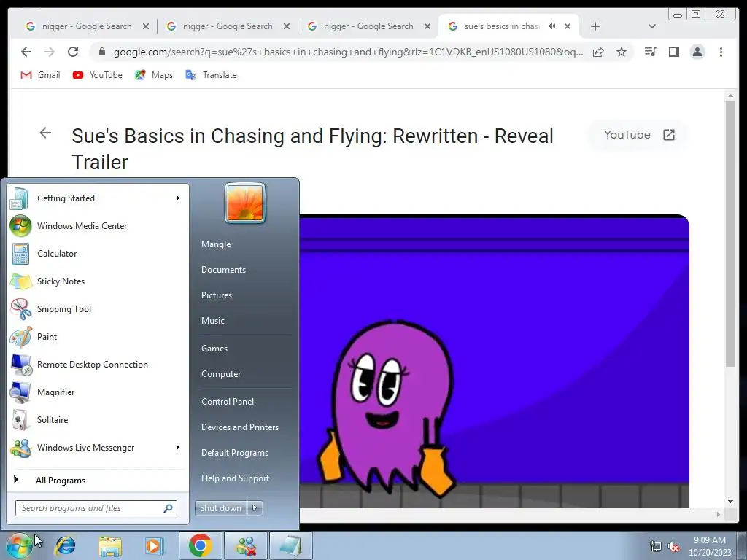This screenshot has width=747, height=560.
Task: Launch Windows Media Center
Action: (98, 226)
